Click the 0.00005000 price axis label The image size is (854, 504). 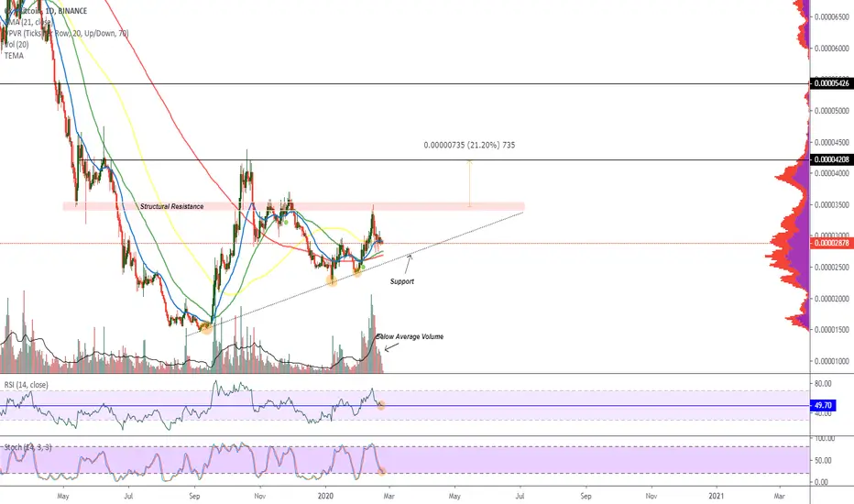coord(832,111)
